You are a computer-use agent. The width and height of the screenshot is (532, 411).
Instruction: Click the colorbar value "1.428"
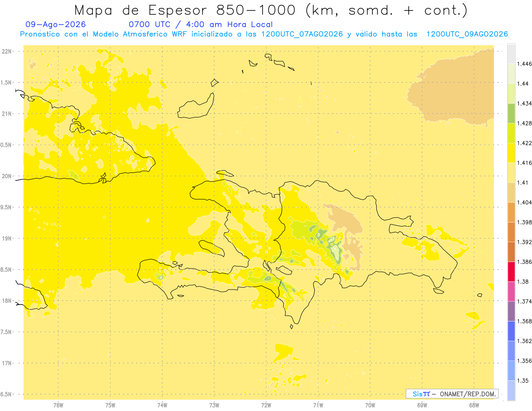tap(524, 123)
